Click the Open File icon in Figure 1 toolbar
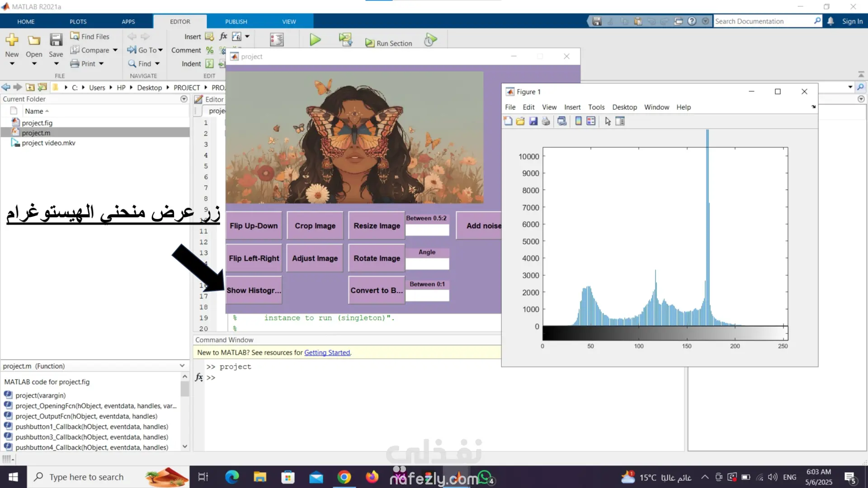868x488 pixels. click(x=520, y=121)
